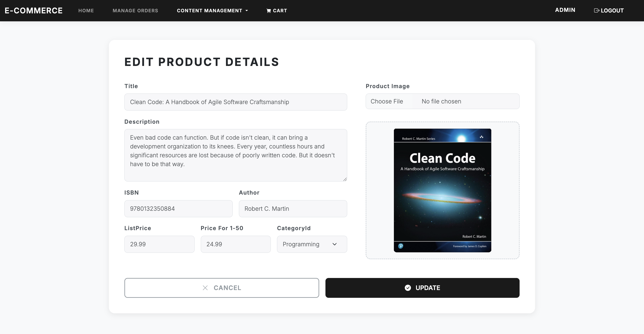Click the Clean Code book cover thumbnail
Screen dimensions: 644x334
pyautogui.click(x=442, y=190)
